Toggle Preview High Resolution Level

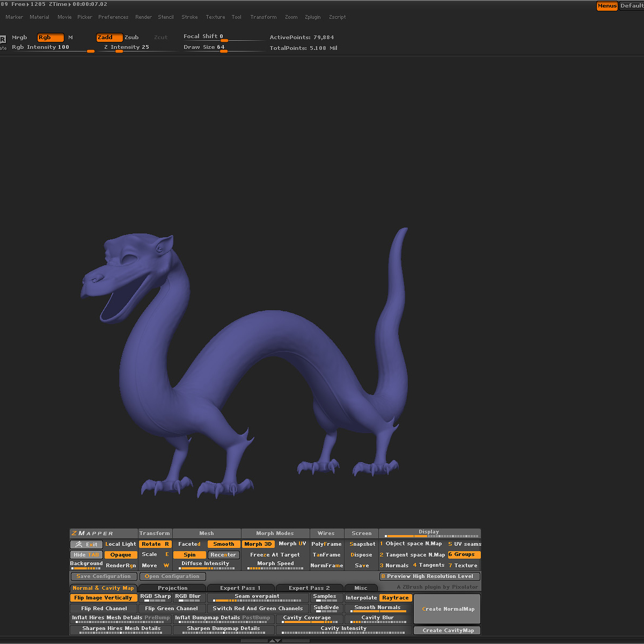coord(430,576)
